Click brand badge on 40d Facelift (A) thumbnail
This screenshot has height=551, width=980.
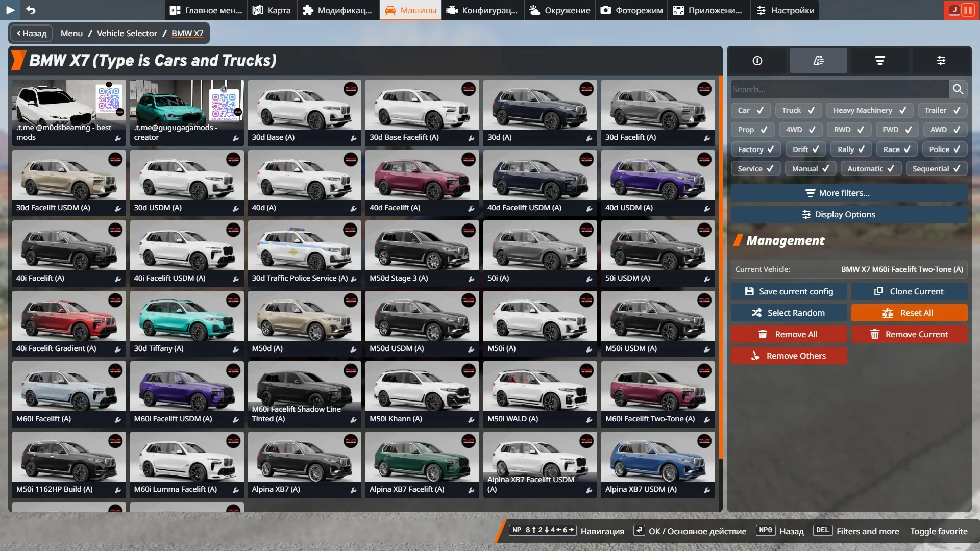pyautogui.click(x=469, y=159)
